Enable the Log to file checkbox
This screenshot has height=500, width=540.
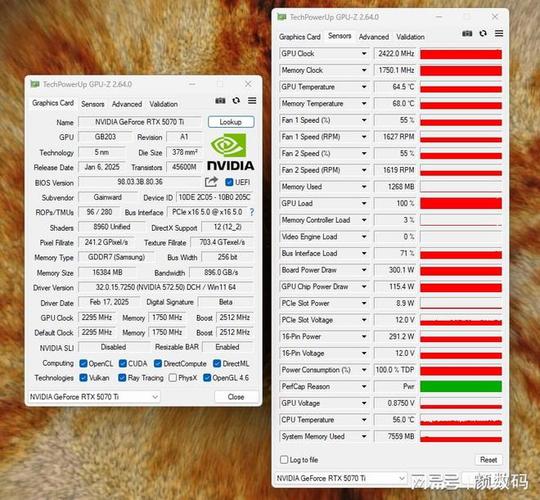[284, 459]
